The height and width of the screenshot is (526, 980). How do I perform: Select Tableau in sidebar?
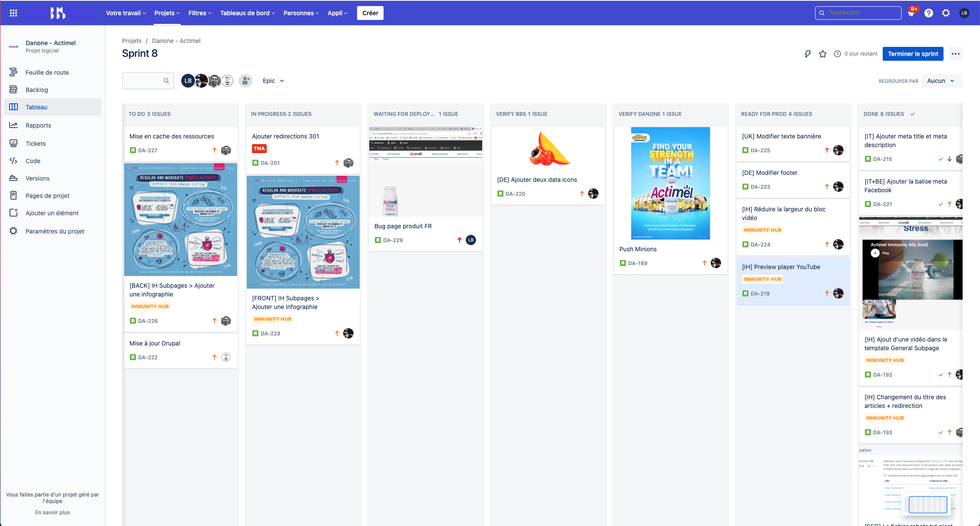pyautogui.click(x=53, y=107)
